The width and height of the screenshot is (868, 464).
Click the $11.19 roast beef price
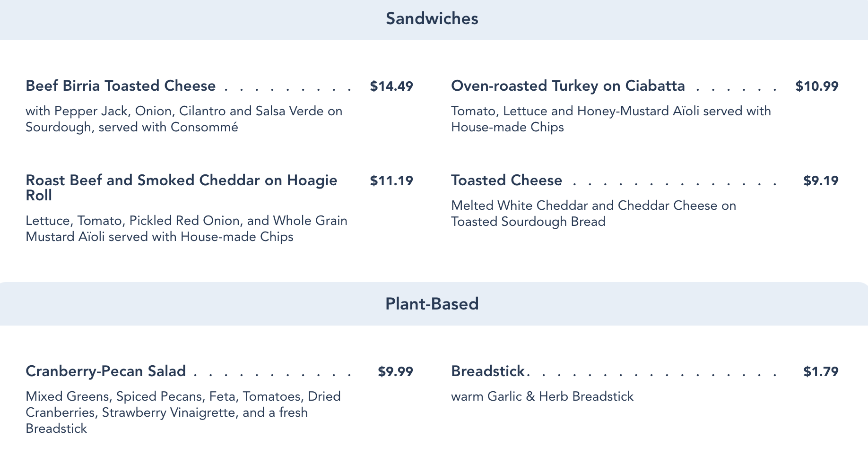[391, 180]
